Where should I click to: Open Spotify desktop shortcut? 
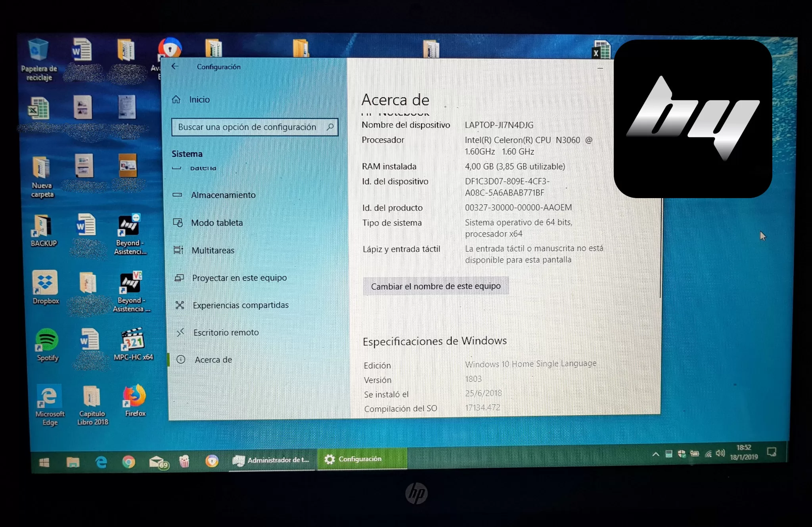(47, 341)
